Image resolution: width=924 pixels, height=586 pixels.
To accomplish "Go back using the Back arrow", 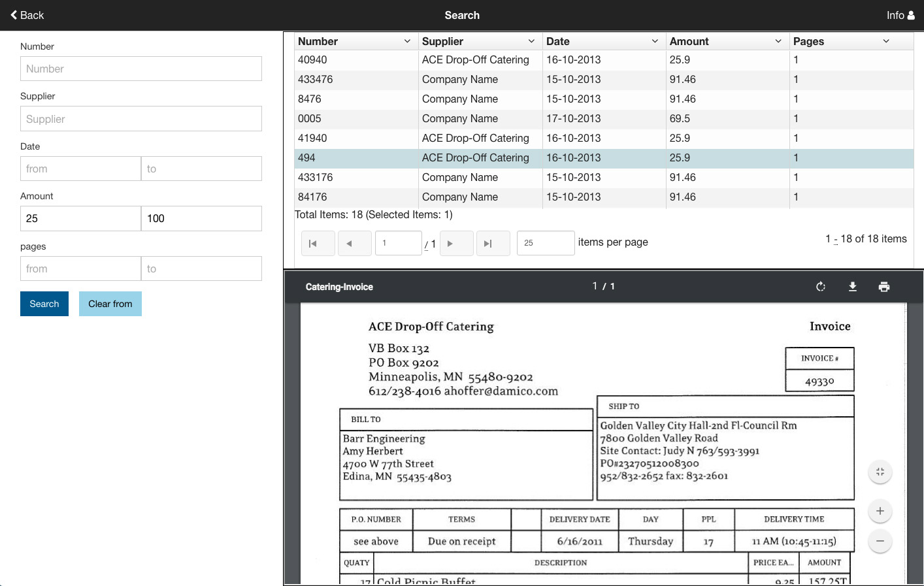I will 27,15.
